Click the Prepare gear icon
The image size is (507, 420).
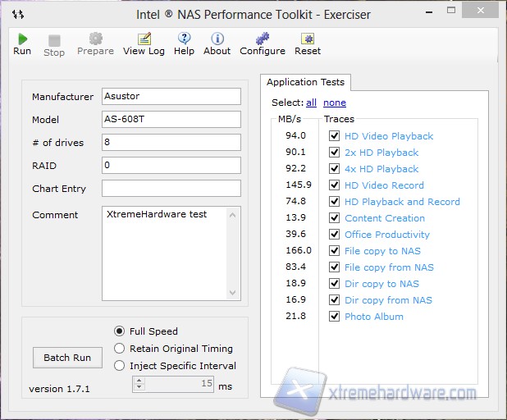pyautogui.click(x=96, y=39)
